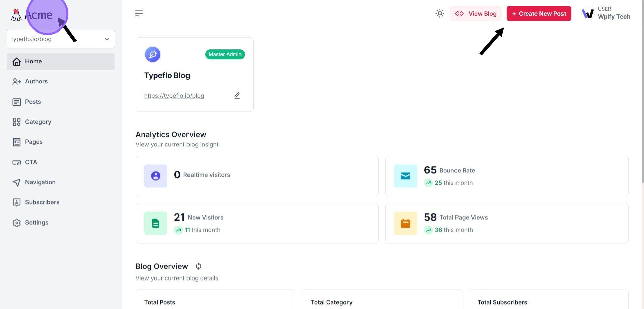Click the Settings gear icon
Image resolution: width=644 pixels, height=309 pixels.
coord(17,223)
